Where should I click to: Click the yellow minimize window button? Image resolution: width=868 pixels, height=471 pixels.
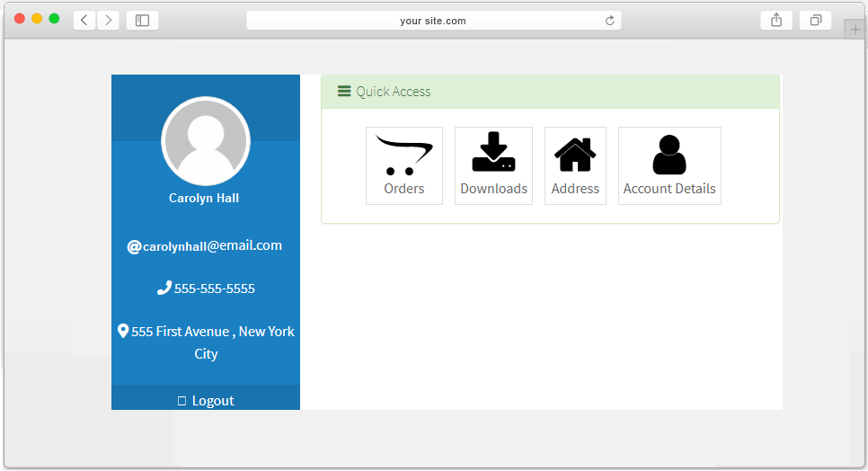pos(37,18)
